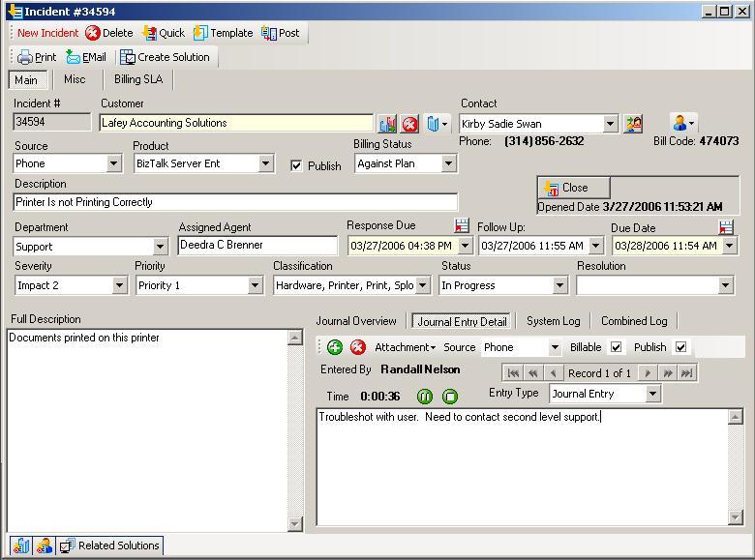This screenshot has width=755, height=560.
Task: Open customer chart icon beside Customer field
Action: click(x=387, y=124)
